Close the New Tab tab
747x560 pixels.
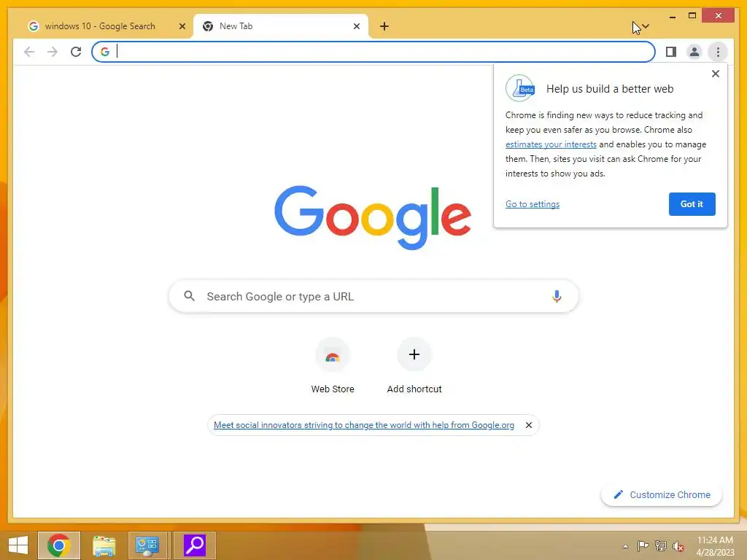[356, 27]
